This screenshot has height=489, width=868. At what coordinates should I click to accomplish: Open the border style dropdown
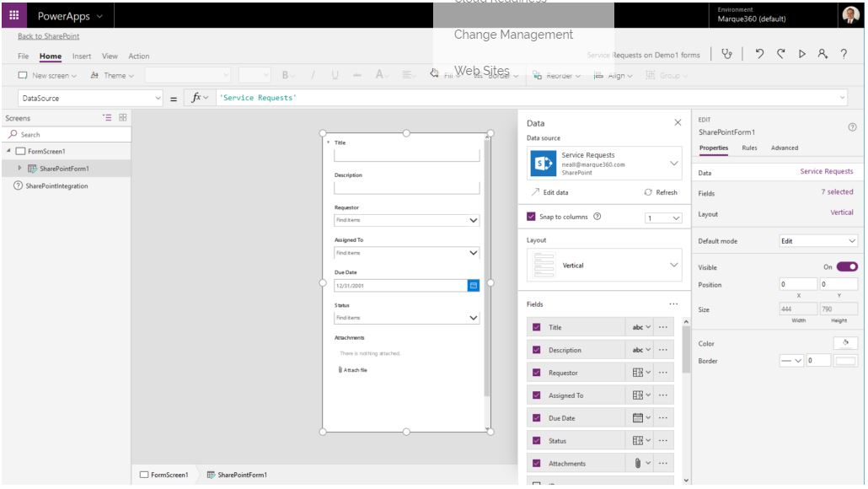point(790,361)
